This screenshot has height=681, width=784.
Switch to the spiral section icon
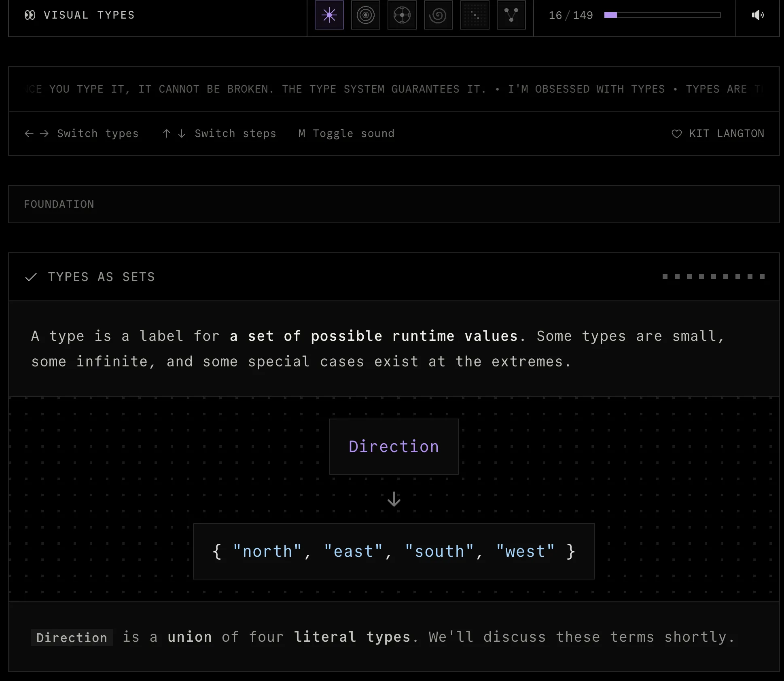[x=438, y=15]
